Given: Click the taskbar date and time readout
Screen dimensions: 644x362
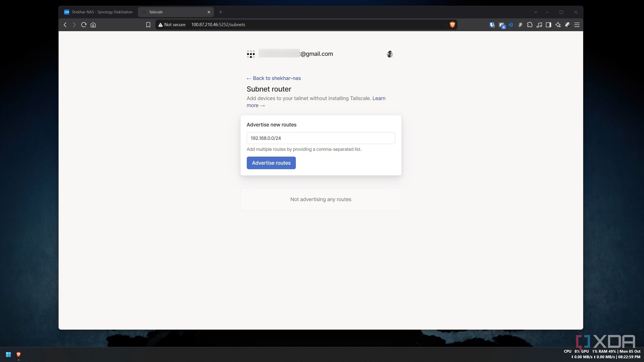Looking at the screenshot, I should pyautogui.click(x=630, y=354).
